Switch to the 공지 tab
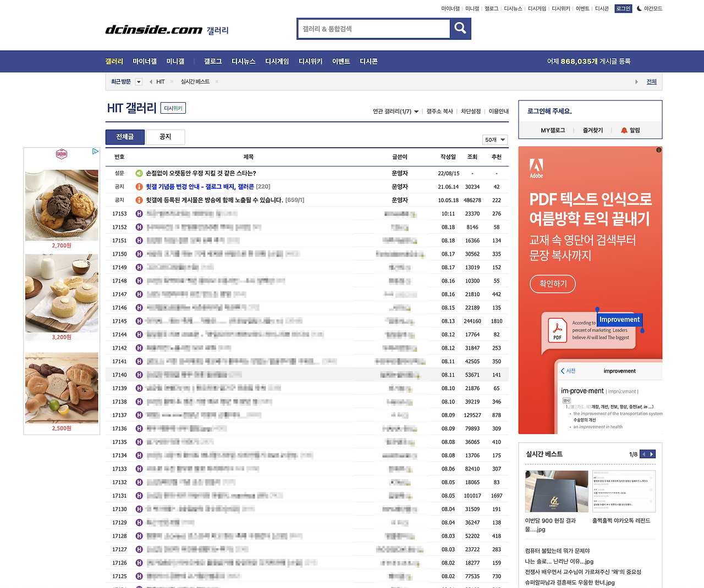The width and height of the screenshot is (704, 588). click(x=165, y=137)
